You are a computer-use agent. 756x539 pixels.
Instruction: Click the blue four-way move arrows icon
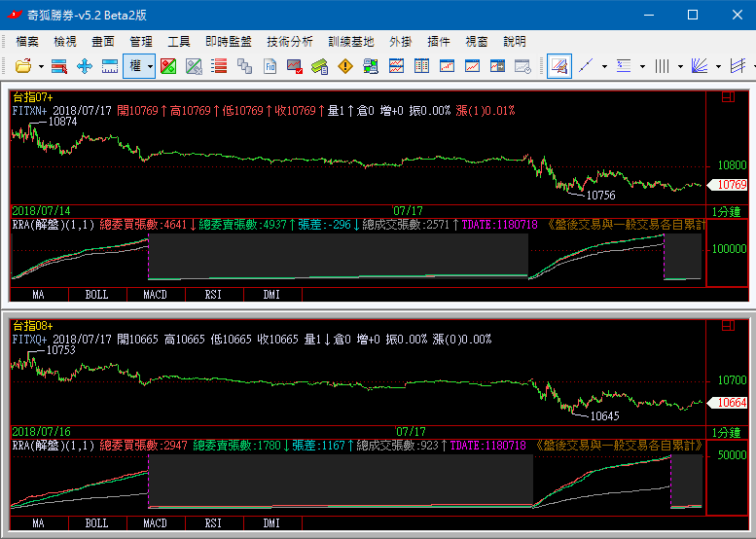(84, 66)
